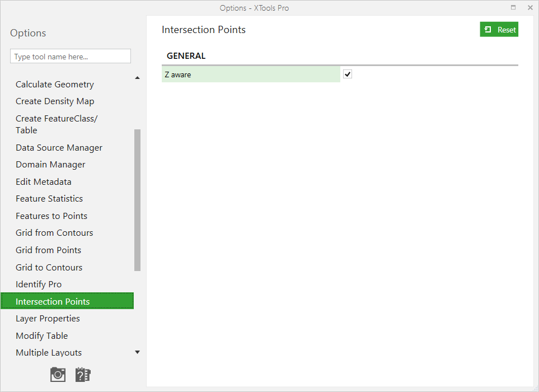Click the Reset button

499,30
